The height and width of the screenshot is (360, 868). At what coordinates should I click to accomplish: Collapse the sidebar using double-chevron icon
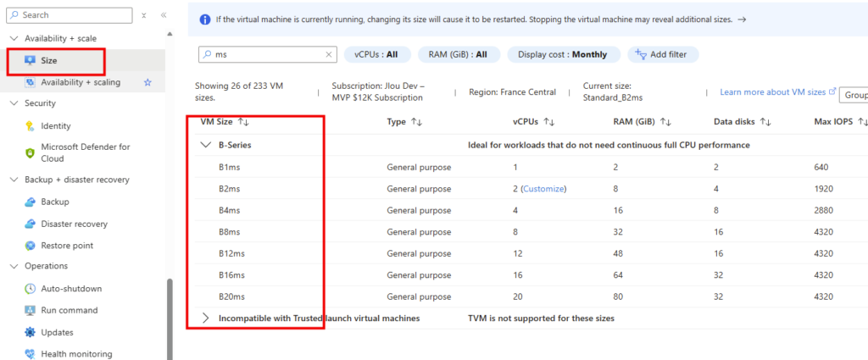[164, 15]
